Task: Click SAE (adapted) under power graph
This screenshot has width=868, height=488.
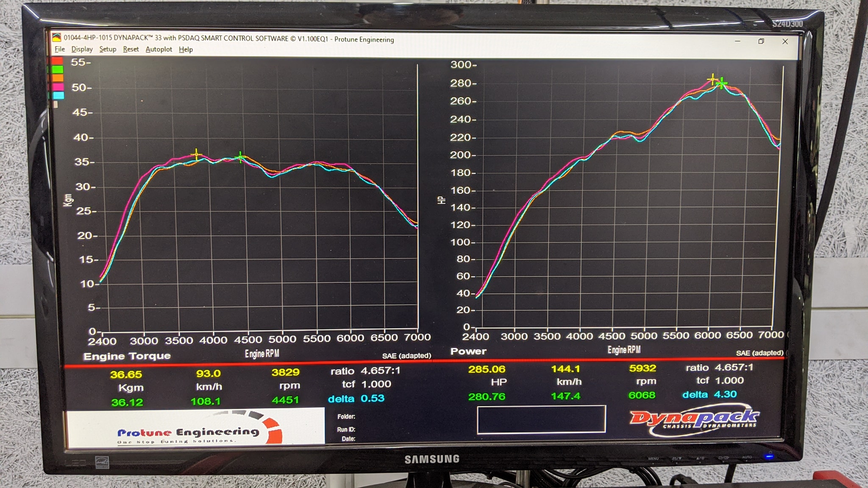Action: pyautogui.click(x=759, y=353)
